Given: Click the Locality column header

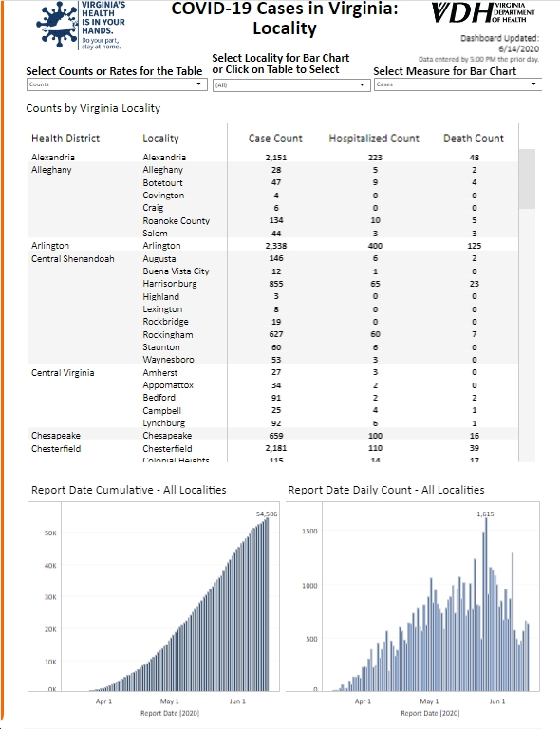Looking at the screenshot, I should 160,139.
